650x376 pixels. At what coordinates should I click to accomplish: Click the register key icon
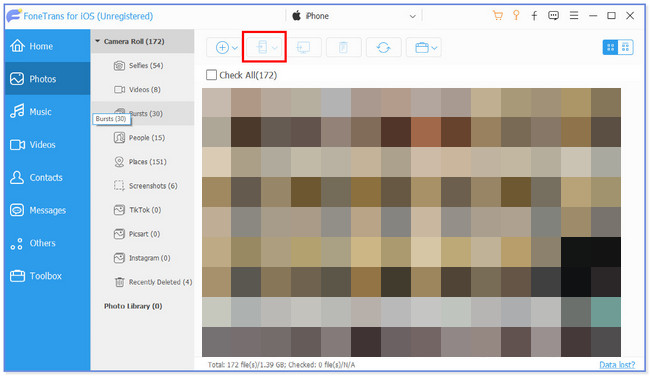(516, 16)
